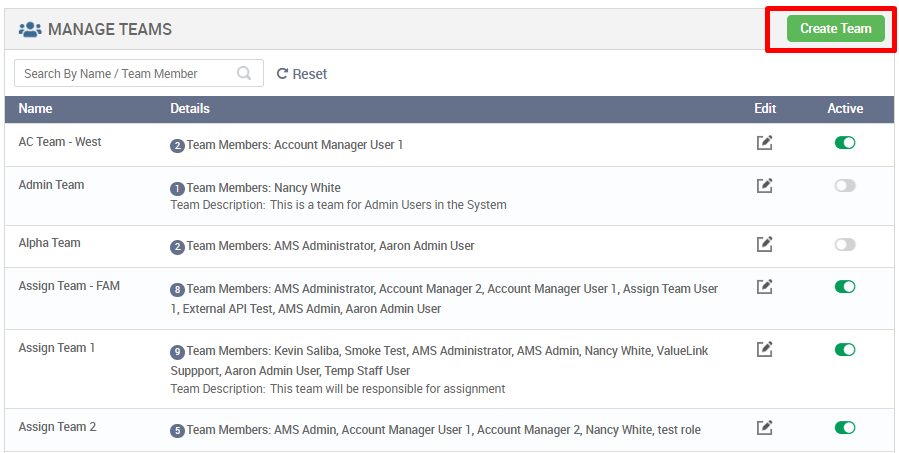Edit the AC Team - West row
Viewport: 899px width, 453px height.
pyautogui.click(x=764, y=143)
